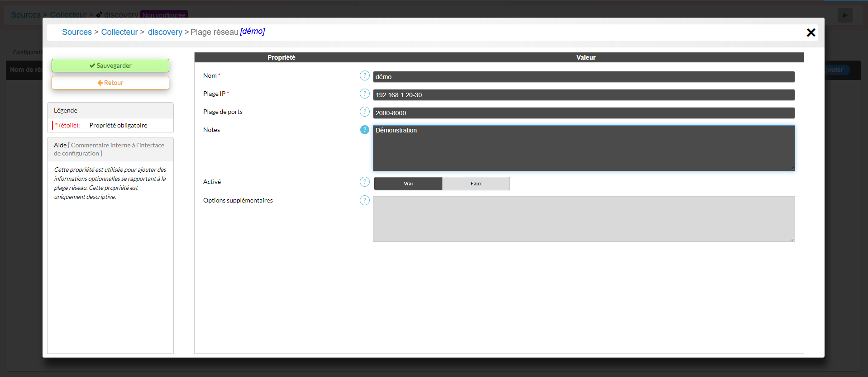Click the Plage de ports field
868x377 pixels.
[x=583, y=113]
